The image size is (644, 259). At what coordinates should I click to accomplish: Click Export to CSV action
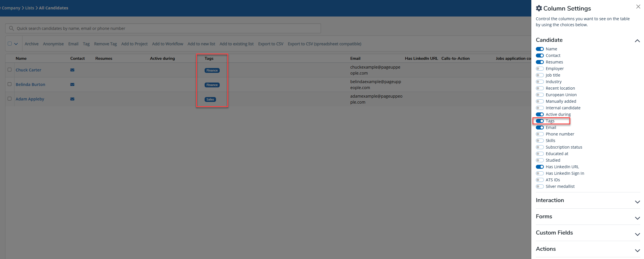tap(270, 44)
